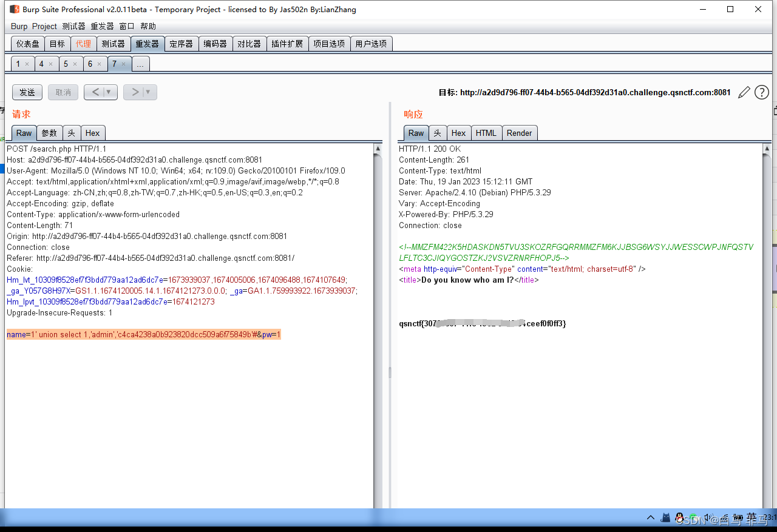Switch to the 测试器 main tab
Viewport: 777px width, 532px height.
[x=113, y=44]
